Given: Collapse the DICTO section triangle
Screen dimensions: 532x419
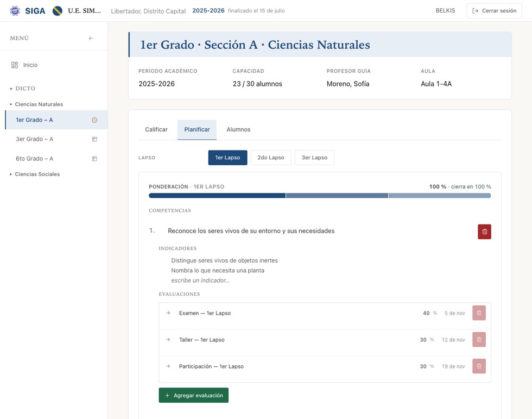Looking at the screenshot, I should tap(11, 89).
